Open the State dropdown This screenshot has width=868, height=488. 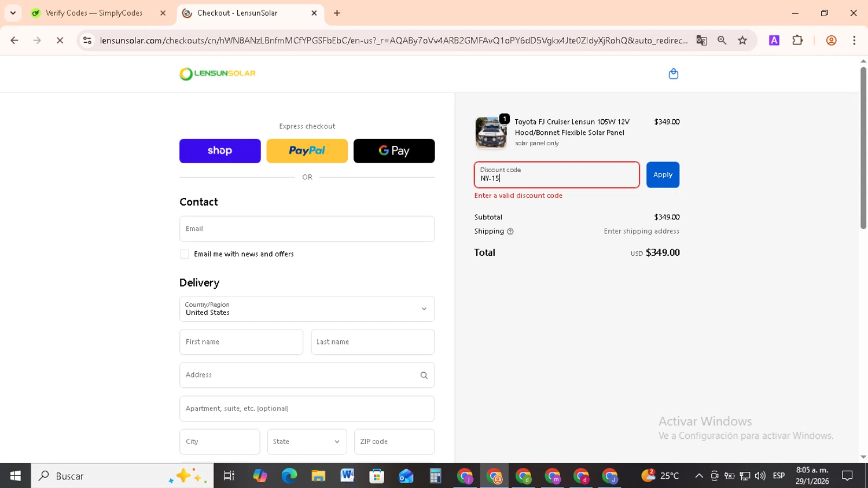click(307, 442)
